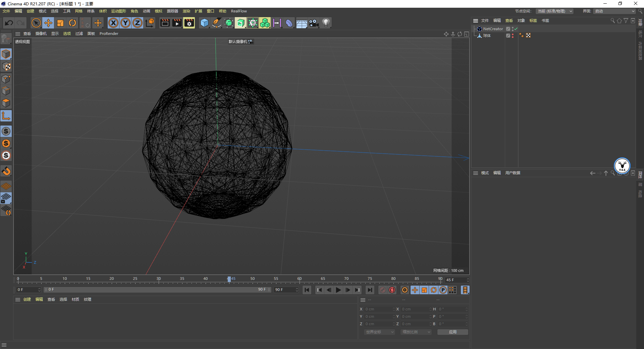Render the active view clapperboard icon
The width and height of the screenshot is (644, 349).
click(165, 23)
